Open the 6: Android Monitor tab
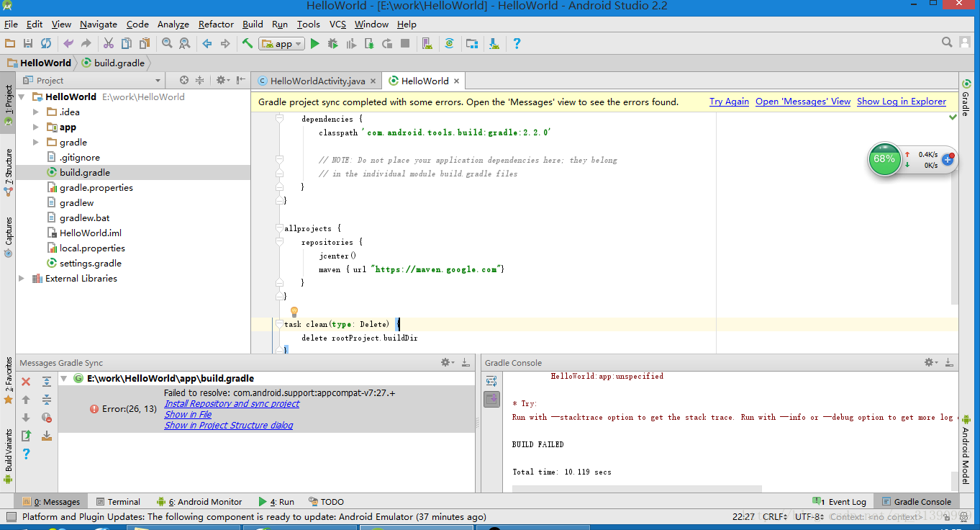This screenshot has width=980, height=530. click(x=199, y=501)
